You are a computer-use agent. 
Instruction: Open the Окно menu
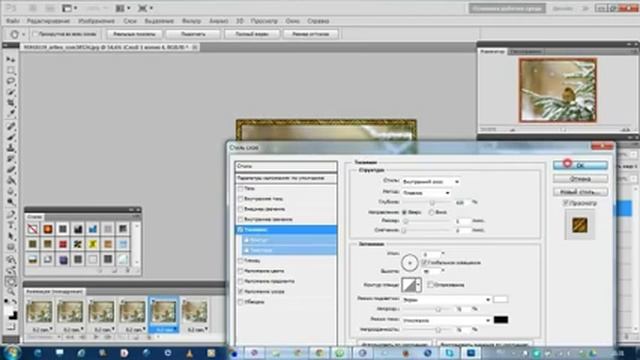[292, 21]
